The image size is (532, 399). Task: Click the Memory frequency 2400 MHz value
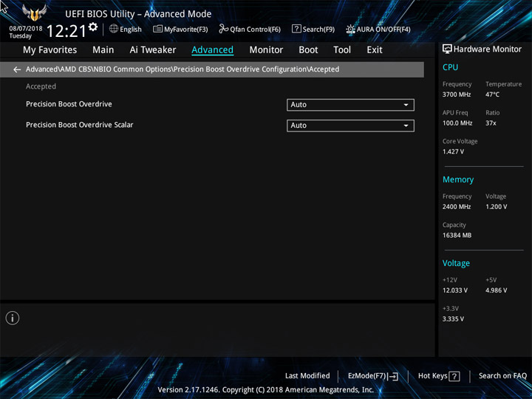point(457,207)
